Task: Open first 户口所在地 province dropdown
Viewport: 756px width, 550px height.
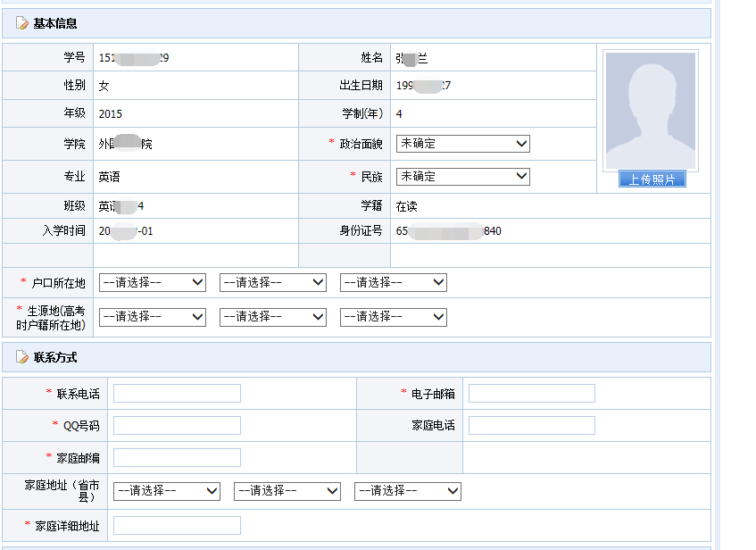Action: [152, 283]
